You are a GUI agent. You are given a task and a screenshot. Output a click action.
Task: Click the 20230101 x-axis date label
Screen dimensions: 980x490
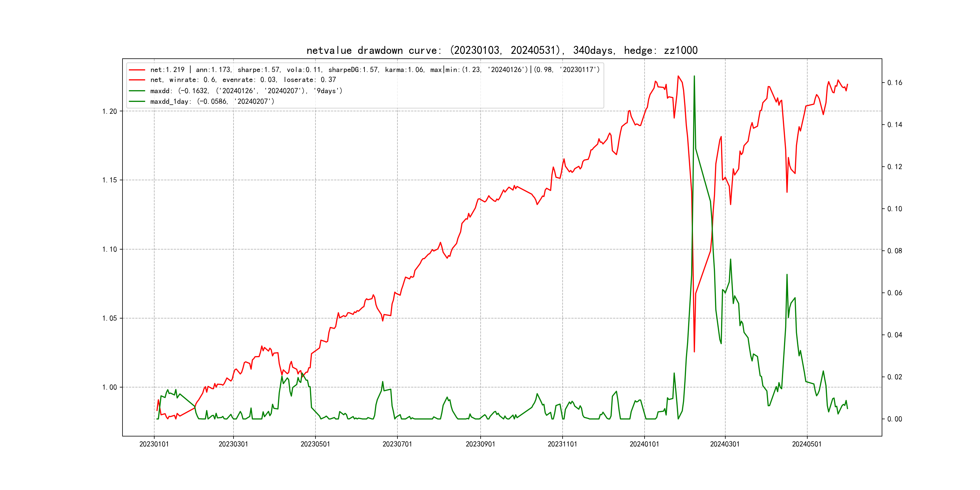coord(154,444)
